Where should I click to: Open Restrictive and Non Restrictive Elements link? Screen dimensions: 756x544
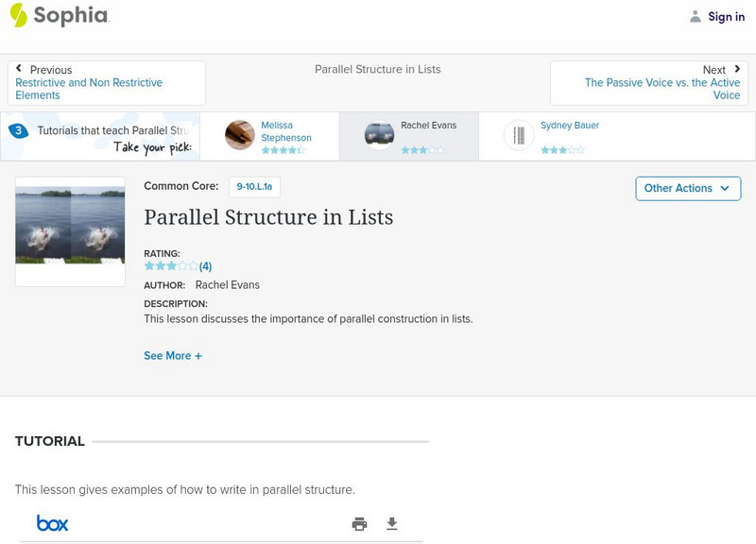click(x=89, y=89)
